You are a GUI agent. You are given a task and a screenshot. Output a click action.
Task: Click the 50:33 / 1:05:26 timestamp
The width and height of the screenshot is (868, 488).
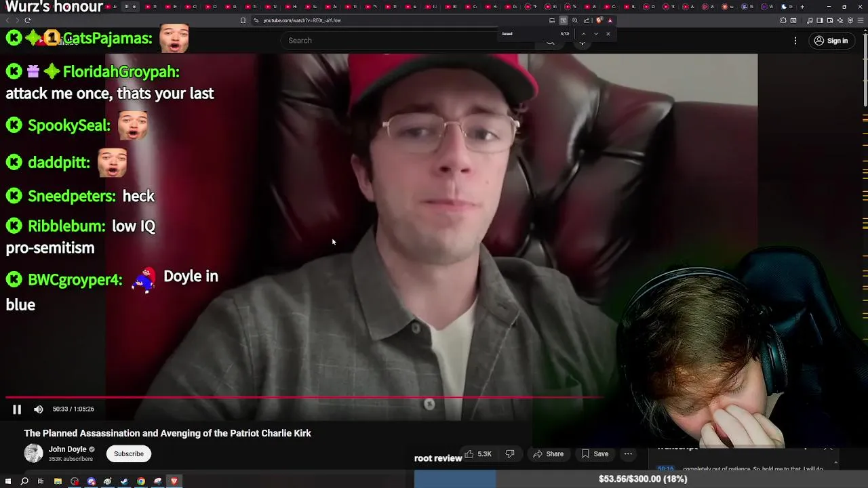point(73,409)
